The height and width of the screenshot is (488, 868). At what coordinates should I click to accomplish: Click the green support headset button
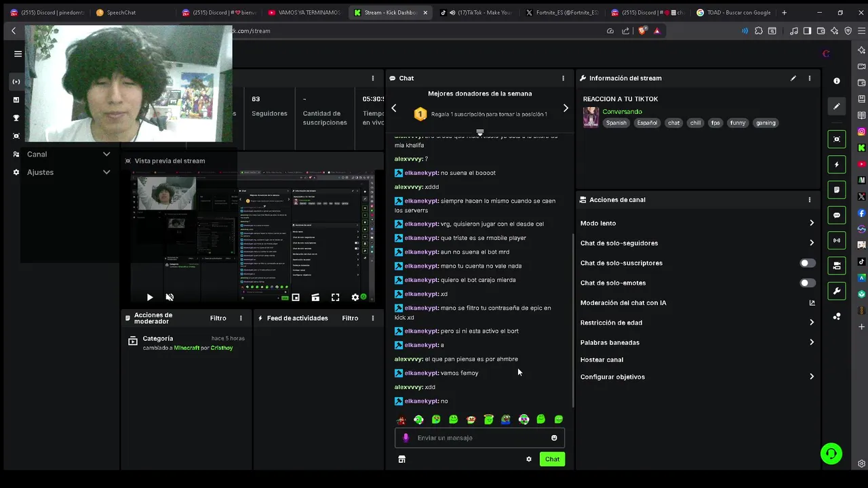[x=831, y=453]
